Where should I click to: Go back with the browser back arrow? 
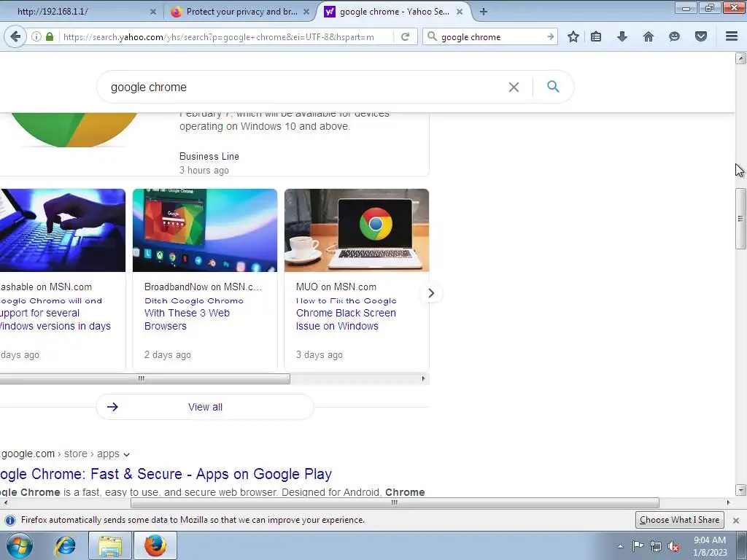[15, 36]
